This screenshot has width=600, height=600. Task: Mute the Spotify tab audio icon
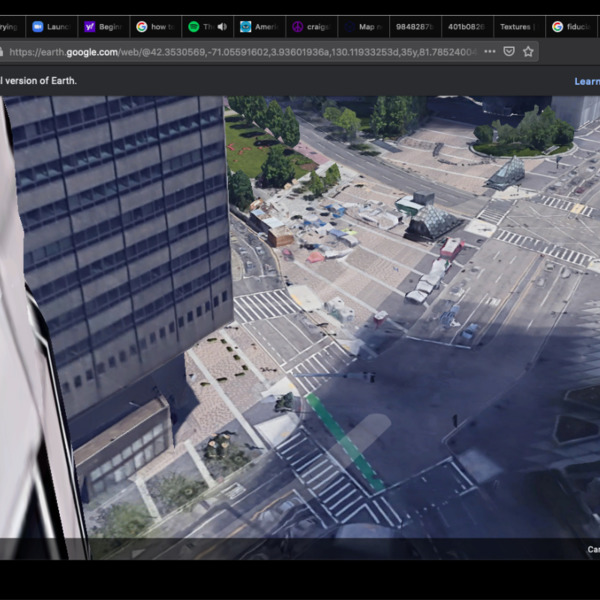tap(222, 27)
